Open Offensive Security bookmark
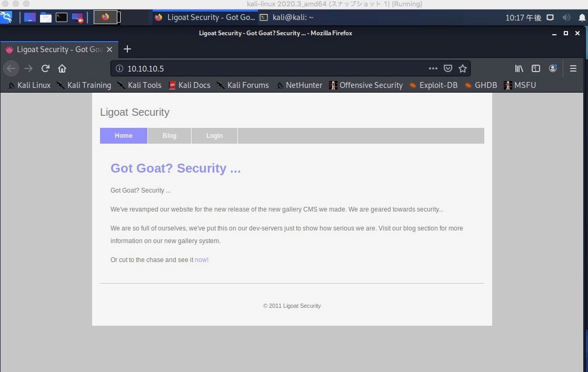The height and width of the screenshot is (372, 588). pos(366,85)
